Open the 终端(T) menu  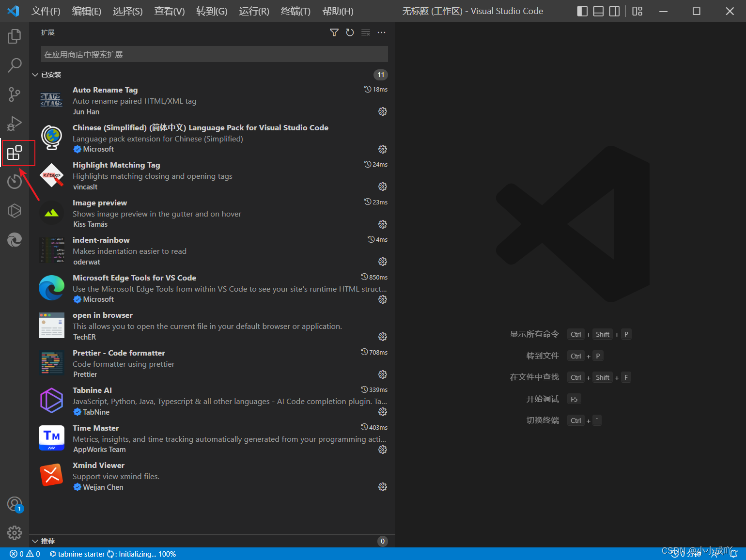pyautogui.click(x=295, y=11)
